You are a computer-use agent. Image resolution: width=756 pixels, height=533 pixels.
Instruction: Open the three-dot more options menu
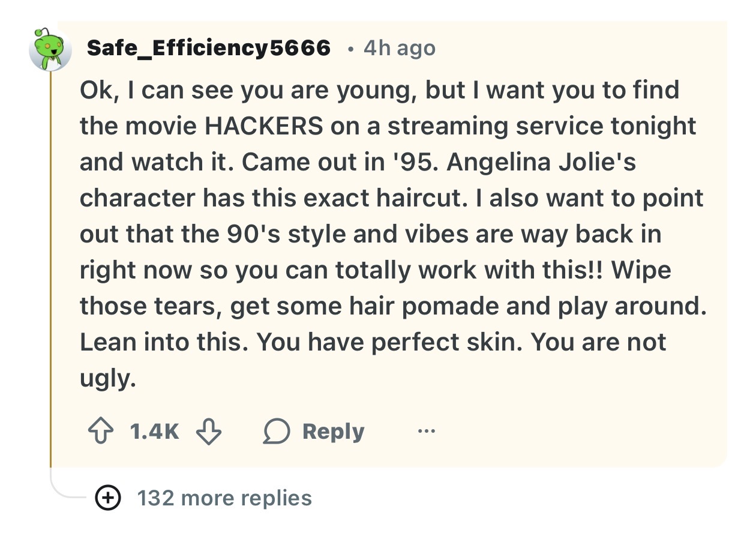click(427, 431)
